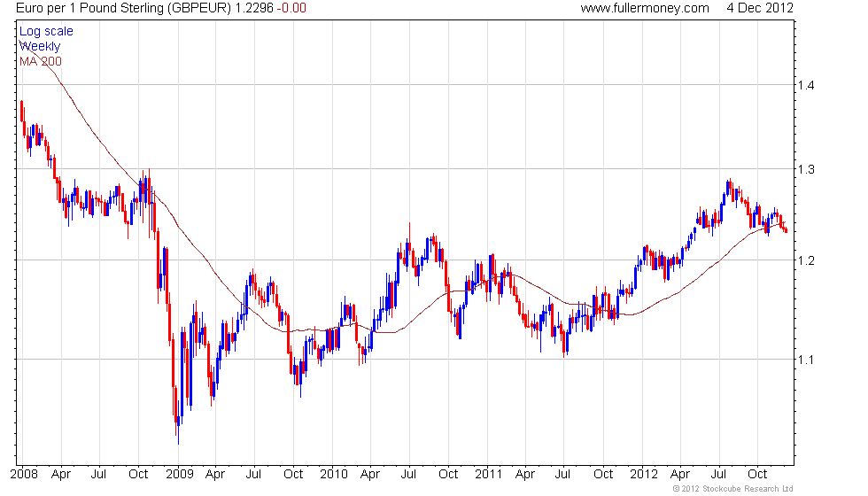The width and height of the screenshot is (868, 496).
Task: Click the 2009 x-axis label
Action: pyautogui.click(x=179, y=475)
